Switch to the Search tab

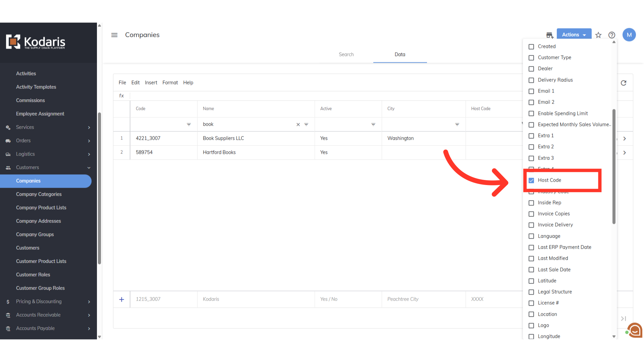(x=346, y=54)
